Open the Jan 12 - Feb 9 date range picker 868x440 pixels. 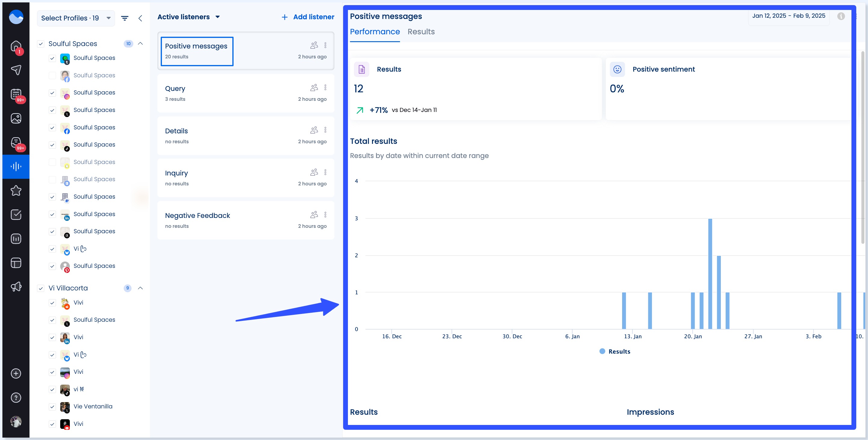point(789,15)
